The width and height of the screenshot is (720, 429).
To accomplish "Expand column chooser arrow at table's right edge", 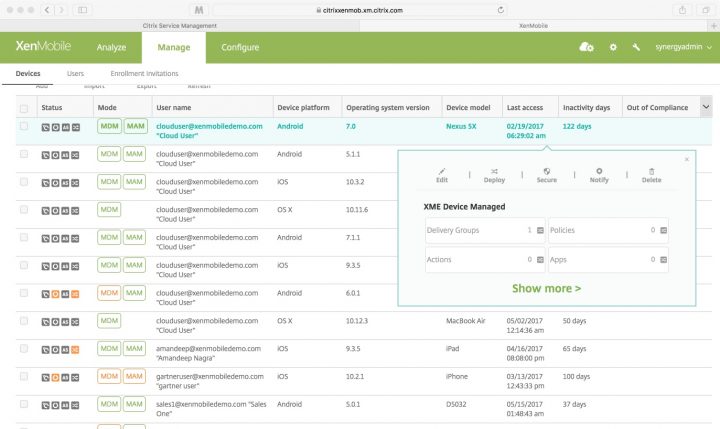I will coord(706,106).
